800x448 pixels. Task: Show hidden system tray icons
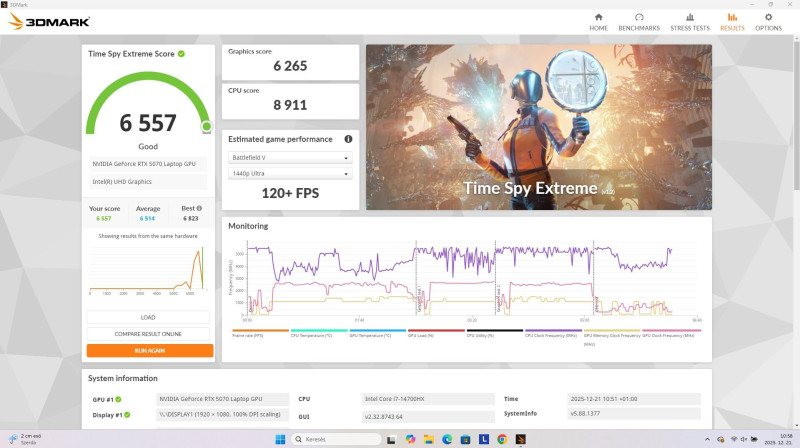point(707,439)
